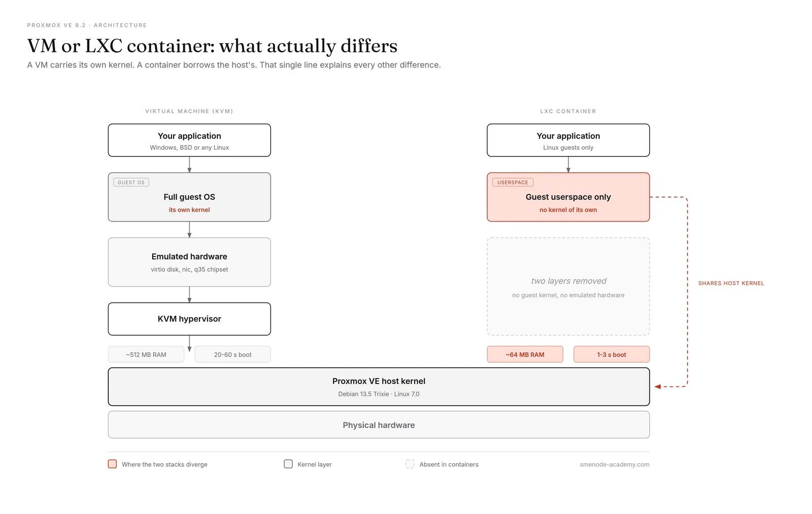Screen dimensions: 812x514
Task: Click the 20-60 s boot badge
Action: tap(232, 355)
